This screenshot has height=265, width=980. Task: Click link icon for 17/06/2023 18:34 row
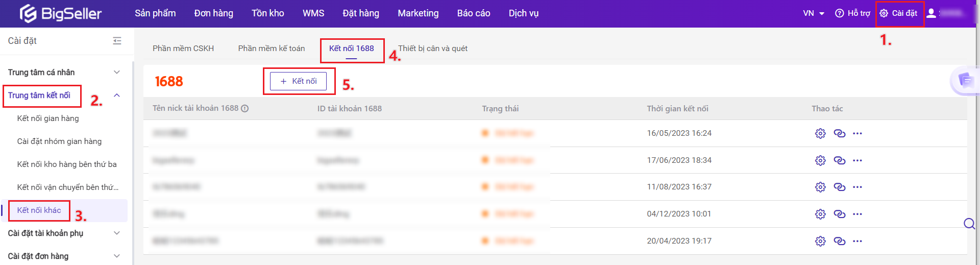tap(840, 160)
